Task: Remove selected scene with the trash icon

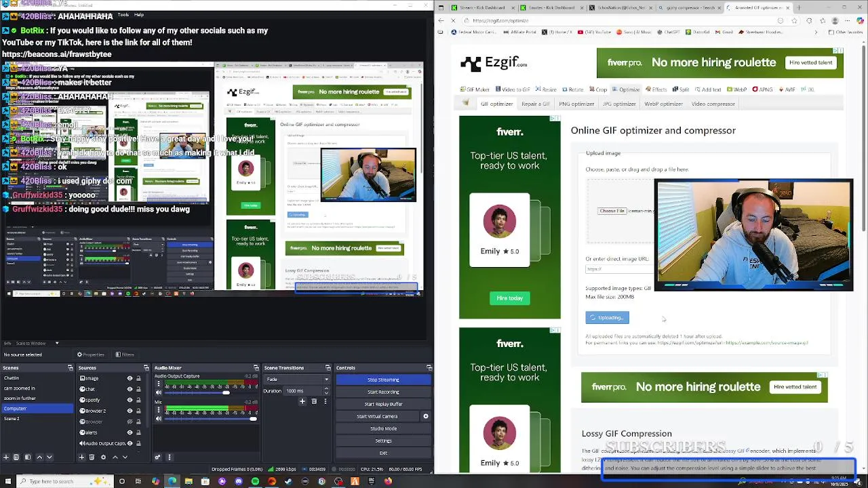Action: click(x=16, y=457)
